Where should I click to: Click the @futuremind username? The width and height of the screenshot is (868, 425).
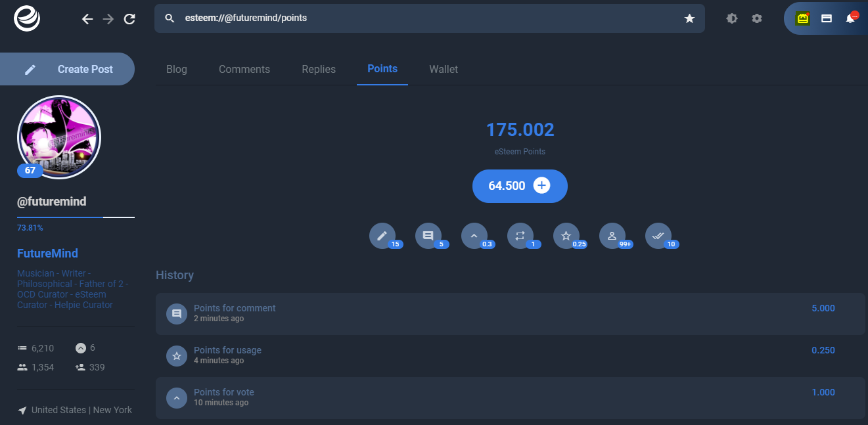click(x=52, y=202)
